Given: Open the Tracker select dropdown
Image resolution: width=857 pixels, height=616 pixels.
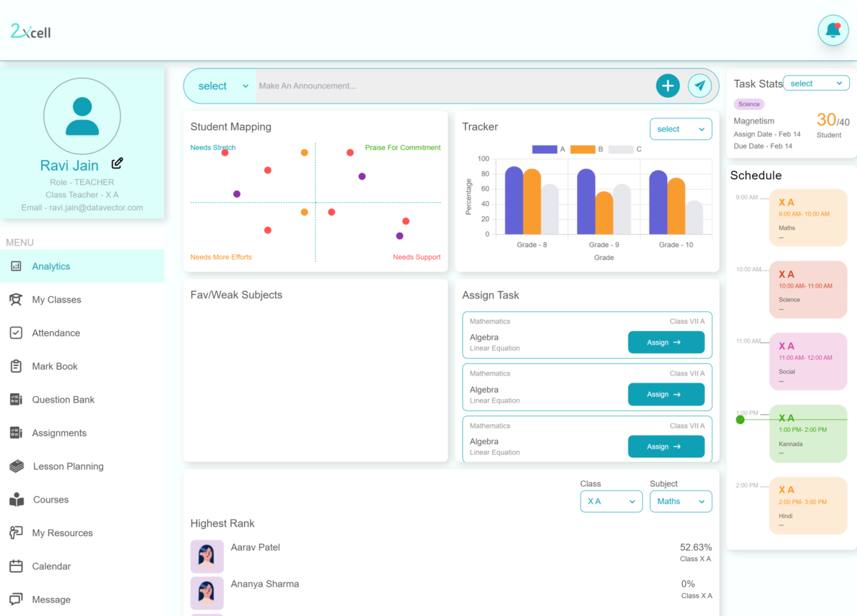Looking at the screenshot, I should (x=680, y=128).
